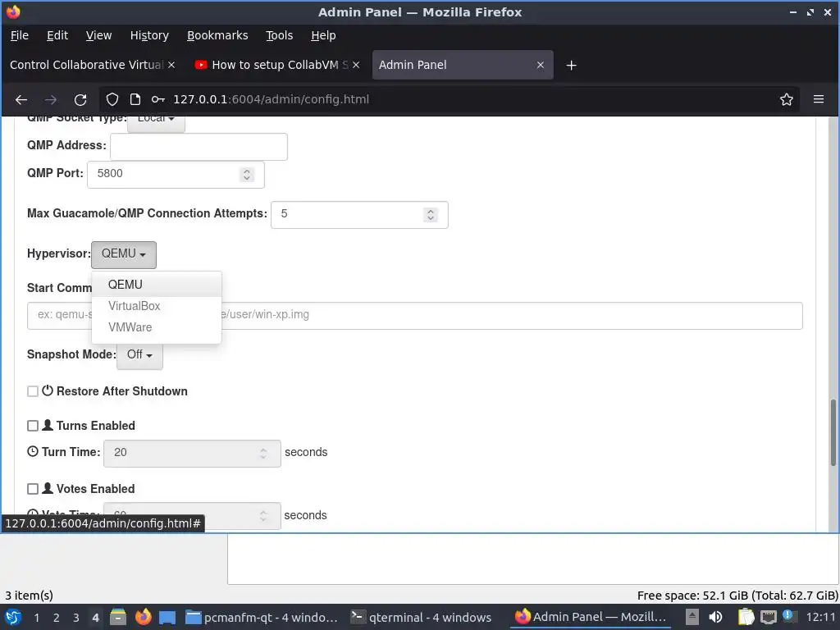This screenshot has height=630, width=840.
Task: Open the Snapshot Mode Off dropdown
Action: [x=139, y=355]
